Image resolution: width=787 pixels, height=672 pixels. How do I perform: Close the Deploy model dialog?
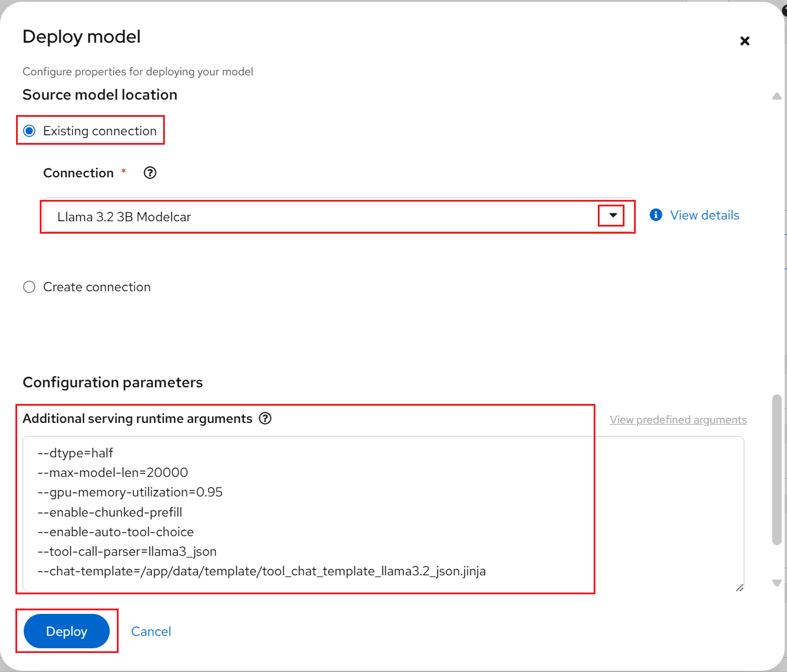[745, 41]
